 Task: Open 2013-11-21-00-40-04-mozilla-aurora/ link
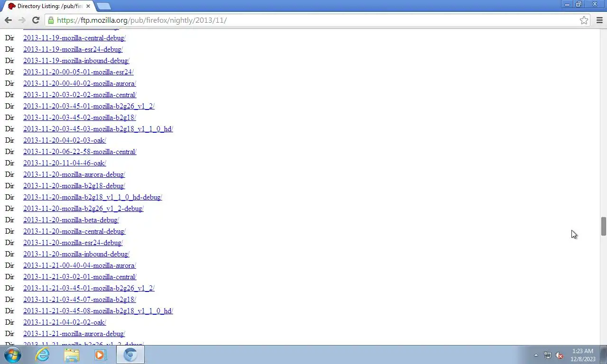pyautogui.click(x=80, y=265)
